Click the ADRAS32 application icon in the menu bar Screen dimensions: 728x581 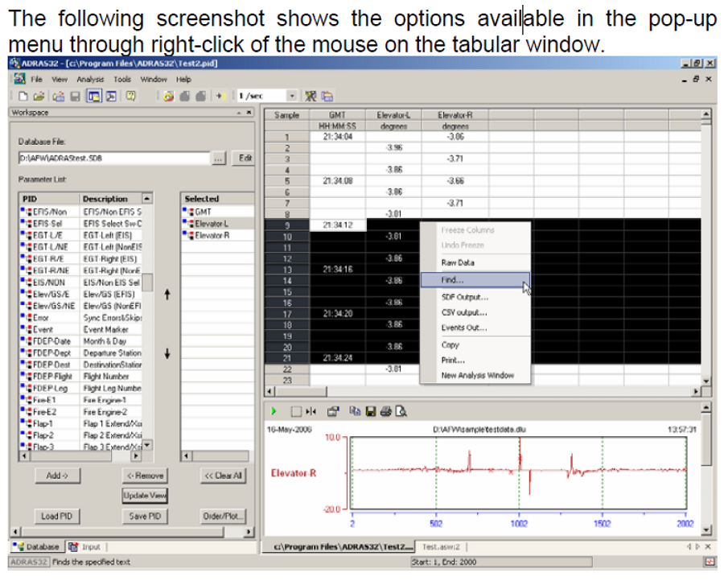click(19, 79)
